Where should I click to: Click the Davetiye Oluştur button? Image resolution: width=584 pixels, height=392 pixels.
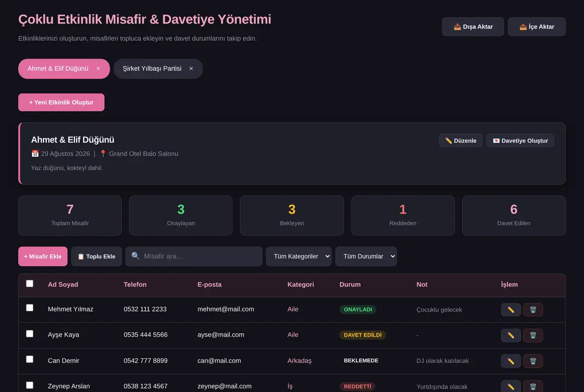coord(520,141)
